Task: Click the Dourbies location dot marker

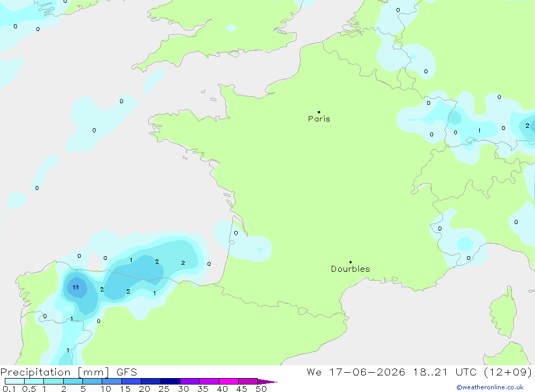Action: [x=350, y=262]
